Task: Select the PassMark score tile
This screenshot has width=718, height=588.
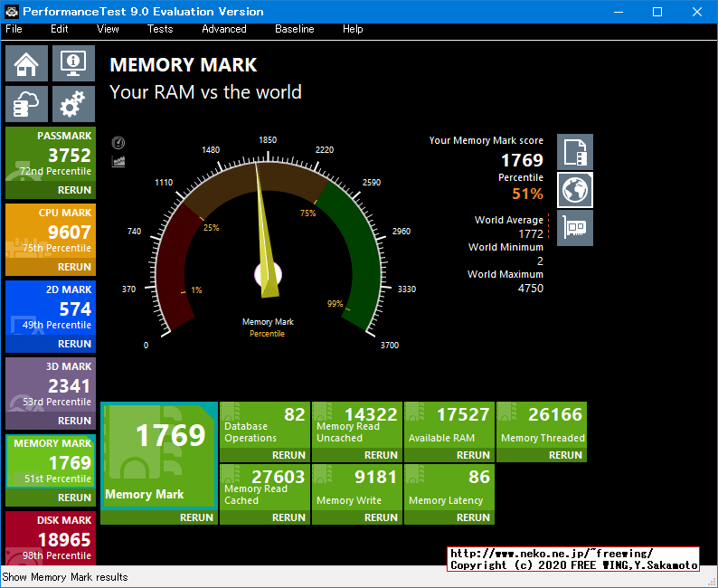Action: pos(51,156)
